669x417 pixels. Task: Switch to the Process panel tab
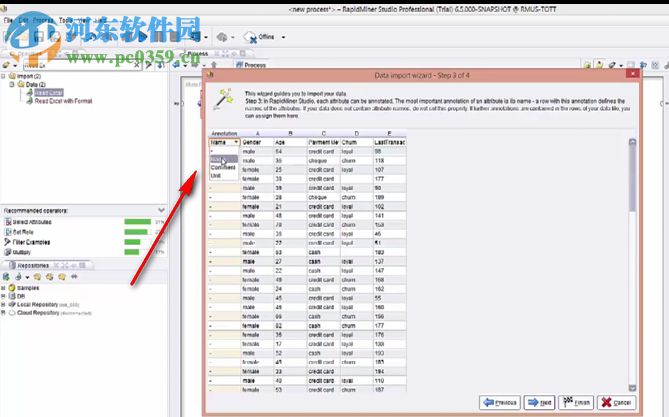(x=198, y=53)
